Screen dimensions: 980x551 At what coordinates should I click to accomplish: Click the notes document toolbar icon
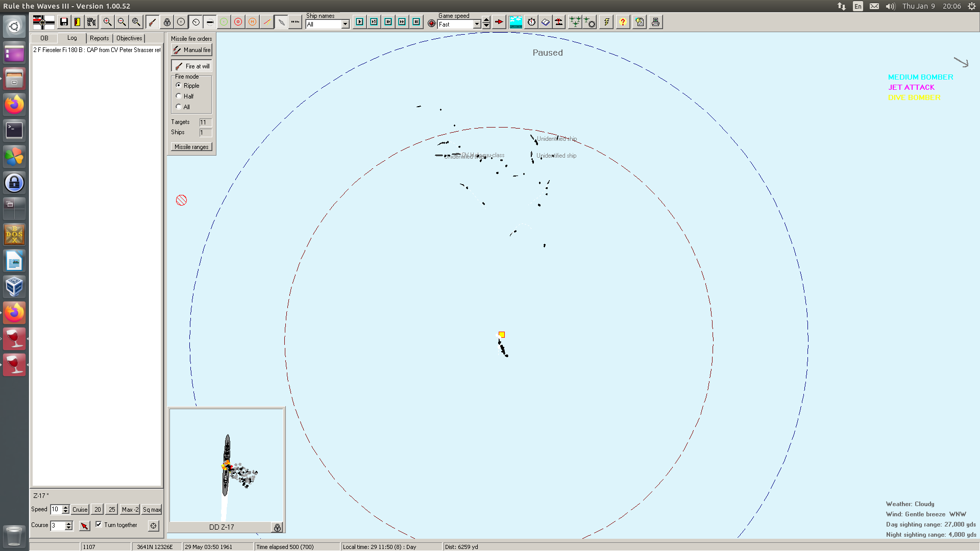pyautogui.click(x=640, y=22)
